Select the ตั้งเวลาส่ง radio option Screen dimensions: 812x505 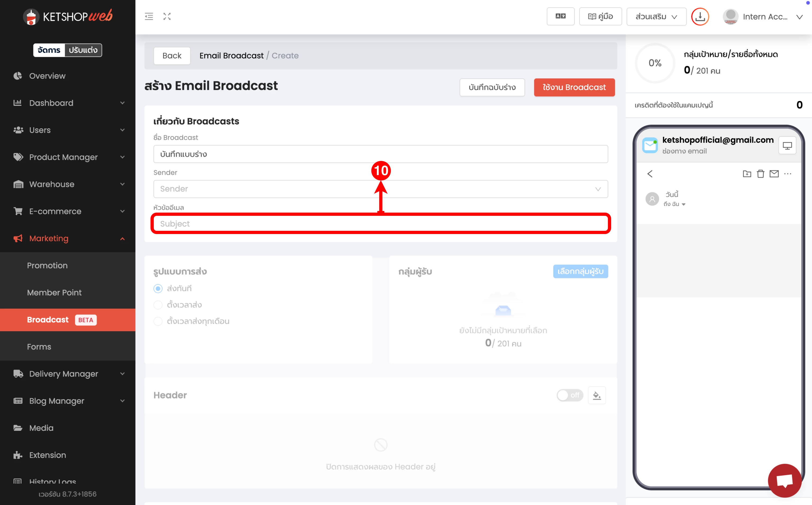pos(158,305)
